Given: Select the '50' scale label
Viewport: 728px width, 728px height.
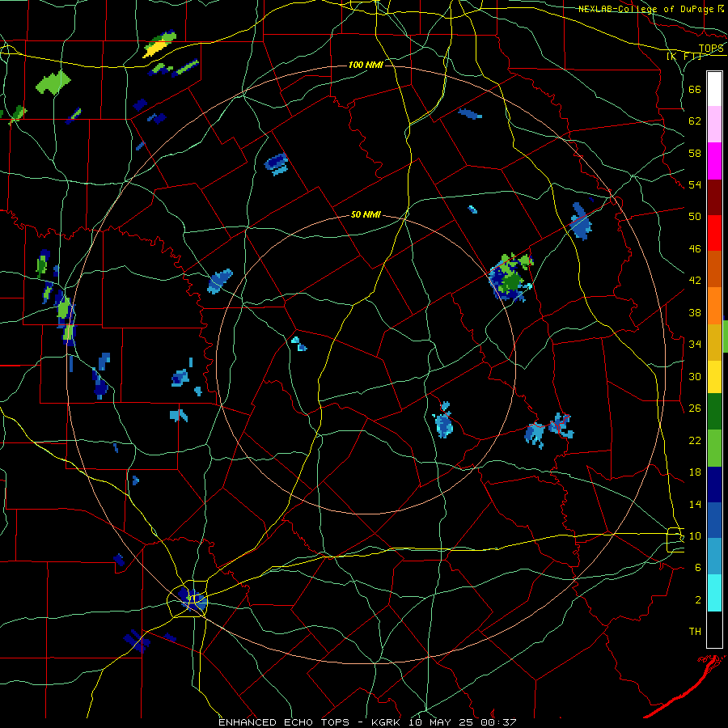Looking at the screenshot, I should point(695,217).
